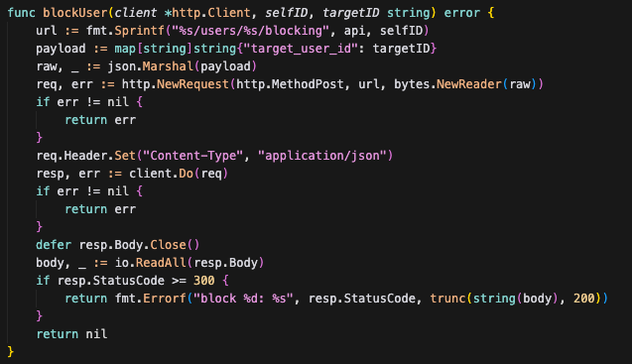632x364 pixels.
Task: Click resp.StatusCode in the if condition
Action: [111, 281]
